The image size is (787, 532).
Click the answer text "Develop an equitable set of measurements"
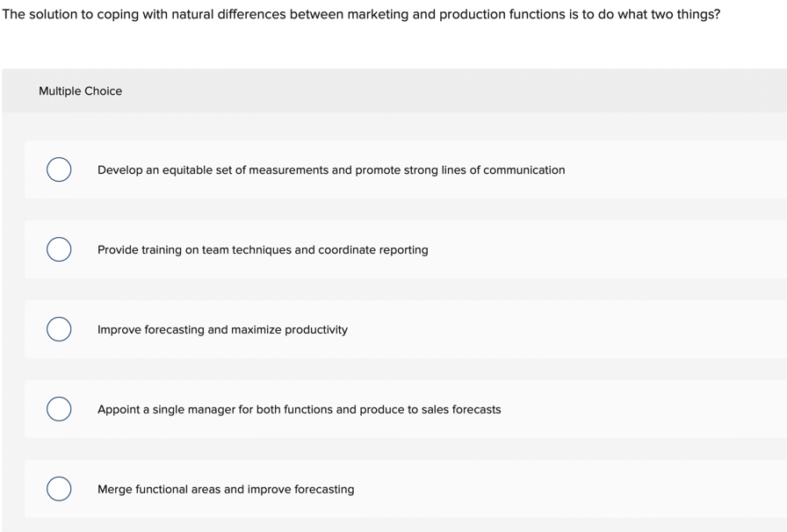213,170
